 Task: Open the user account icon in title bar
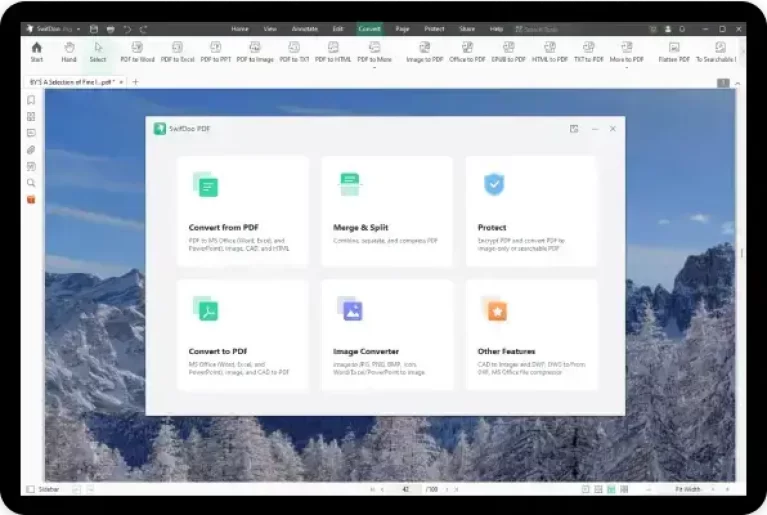coord(668,29)
